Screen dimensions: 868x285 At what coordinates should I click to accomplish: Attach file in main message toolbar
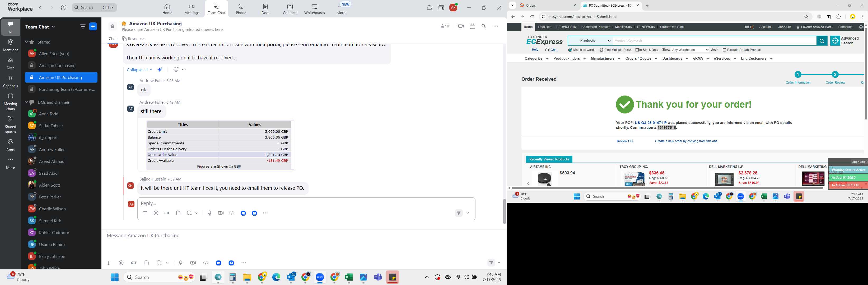147,263
